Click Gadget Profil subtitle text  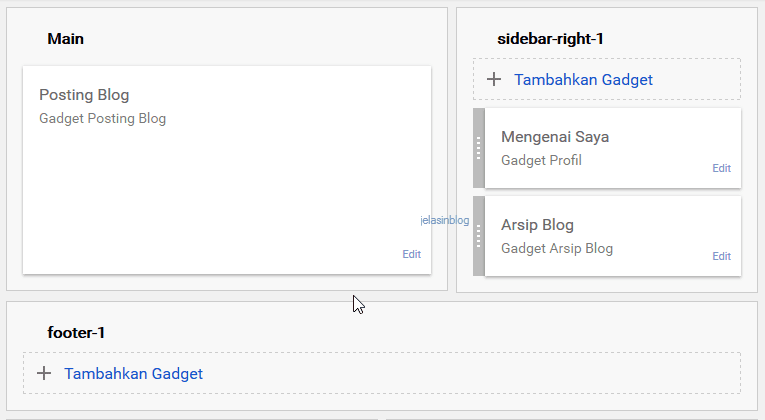(x=541, y=160)
